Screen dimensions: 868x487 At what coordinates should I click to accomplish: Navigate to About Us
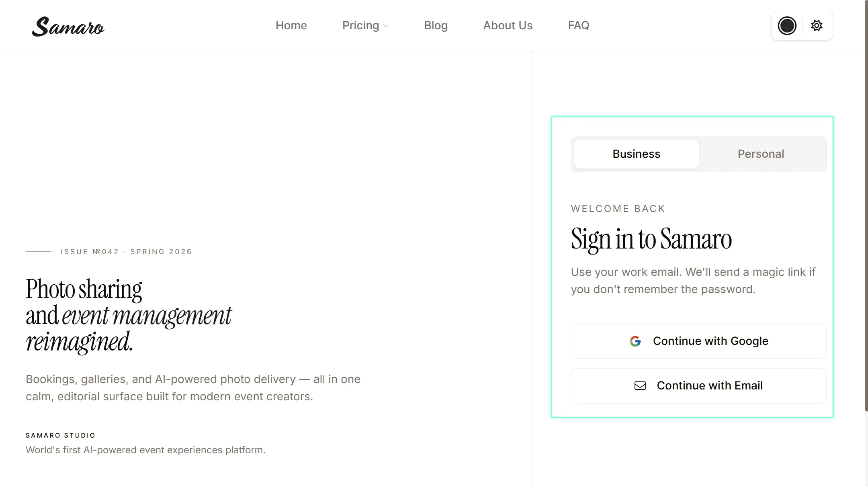click(508, 25)
